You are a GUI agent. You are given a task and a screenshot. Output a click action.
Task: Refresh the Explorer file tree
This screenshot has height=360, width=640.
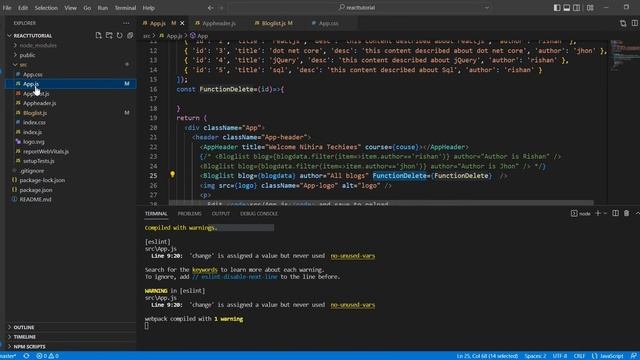point(120,36)
